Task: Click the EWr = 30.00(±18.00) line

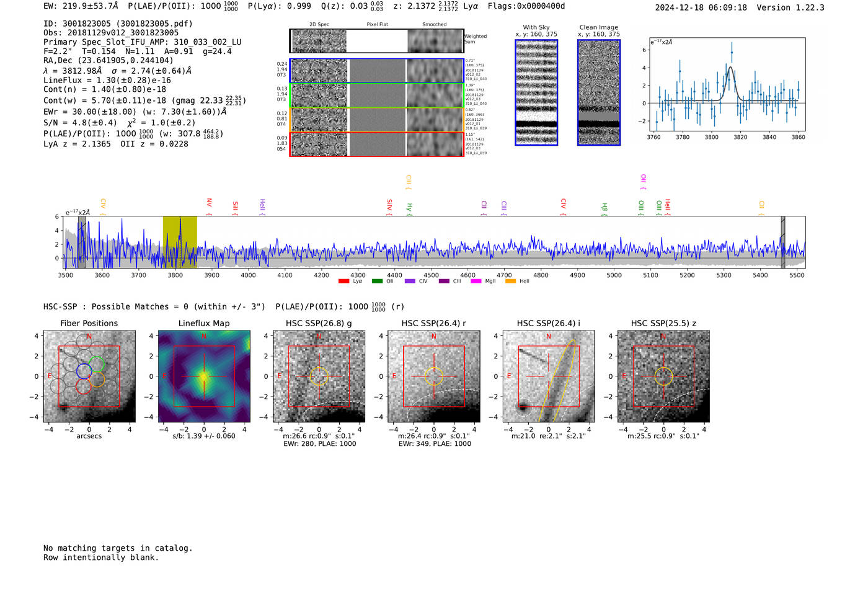Action: [x=135, y=112]
